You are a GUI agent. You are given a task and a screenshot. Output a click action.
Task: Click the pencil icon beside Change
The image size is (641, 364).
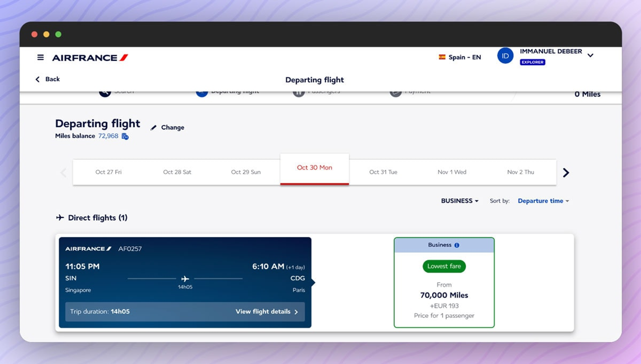click(x=153, y=128)
